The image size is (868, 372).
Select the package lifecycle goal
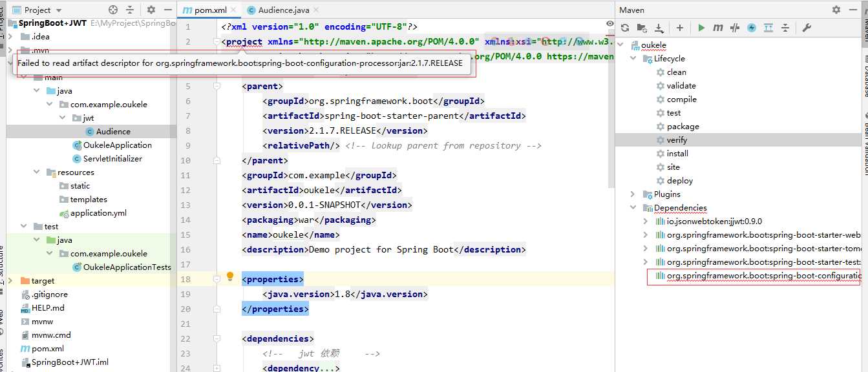tap(683, 127)
